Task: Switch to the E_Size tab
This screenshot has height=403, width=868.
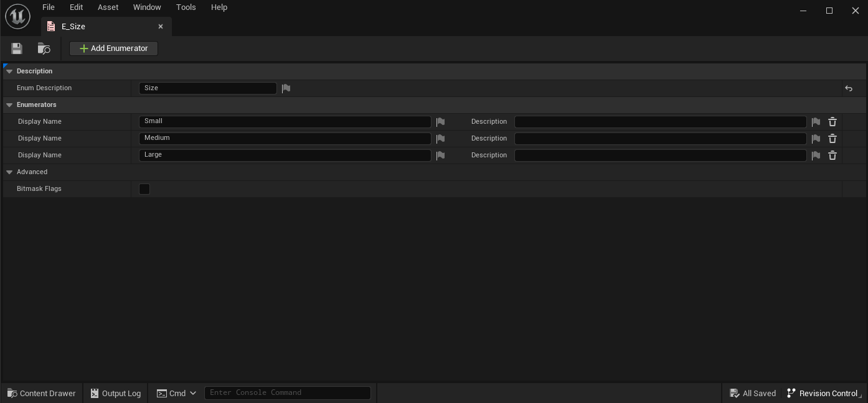Action: (73, 27)
